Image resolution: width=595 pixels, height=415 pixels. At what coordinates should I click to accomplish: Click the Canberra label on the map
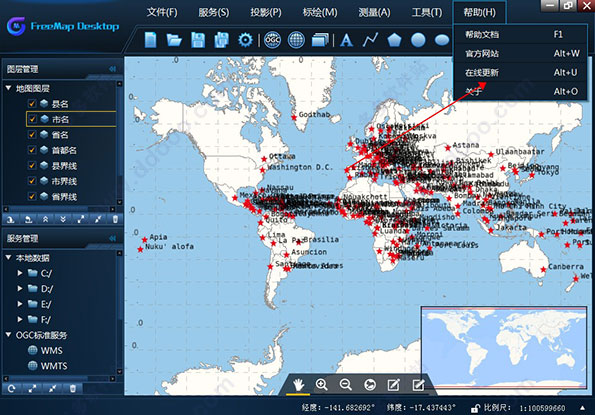click(566, 267)
